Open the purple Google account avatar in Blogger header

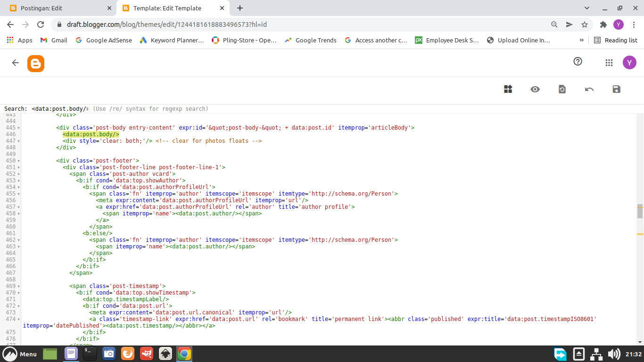coord(629,62)
